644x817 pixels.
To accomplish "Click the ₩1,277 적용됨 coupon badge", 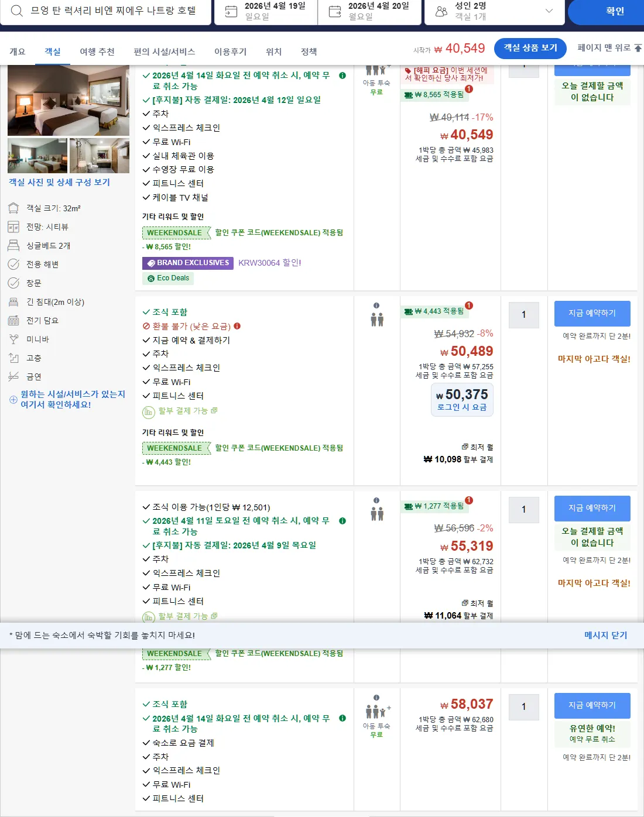I will pyautogui.click(x=434, y=506).
